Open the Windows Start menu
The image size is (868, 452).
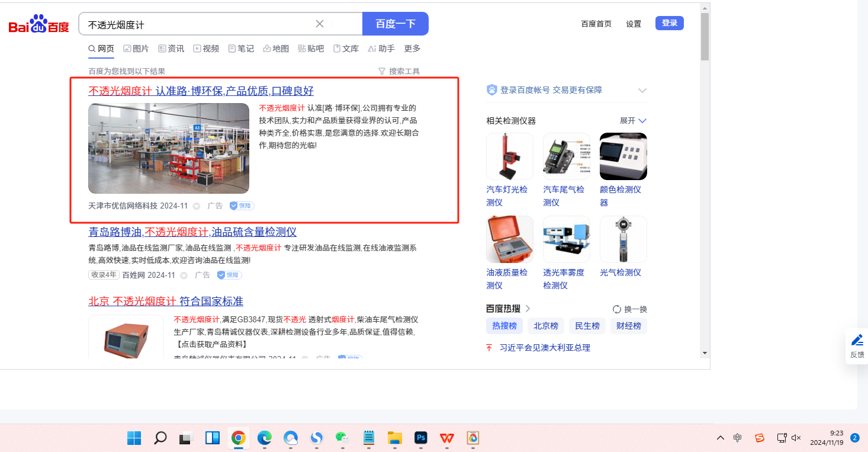(x=134, y=438)
